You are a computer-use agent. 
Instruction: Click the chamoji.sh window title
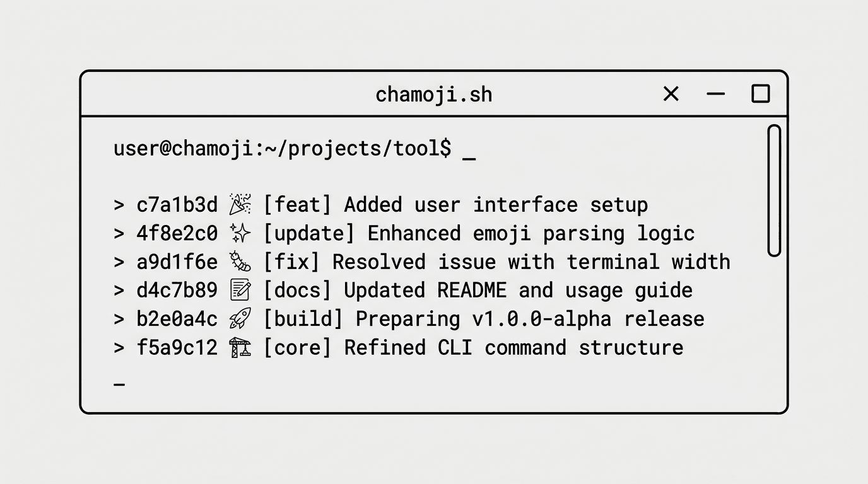[x=433, y=95]
